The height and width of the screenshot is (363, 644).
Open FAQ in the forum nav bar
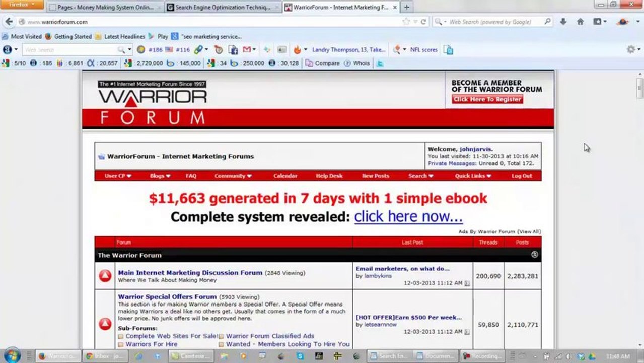point(191,176)
